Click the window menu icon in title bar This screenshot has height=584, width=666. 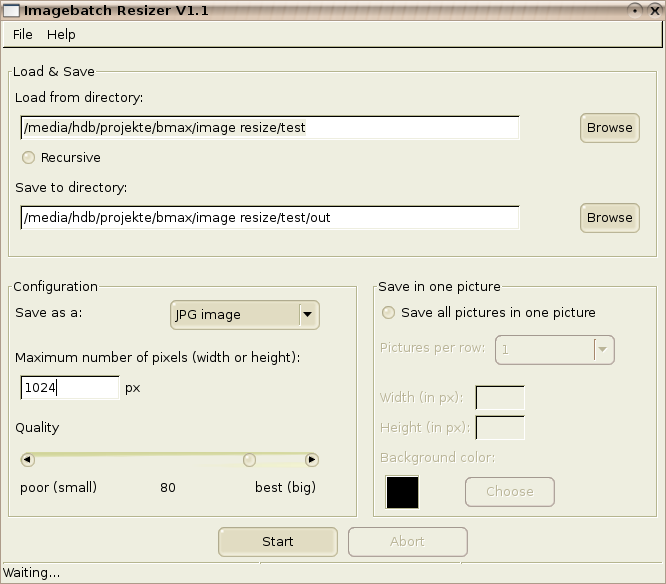coord(11,10)
